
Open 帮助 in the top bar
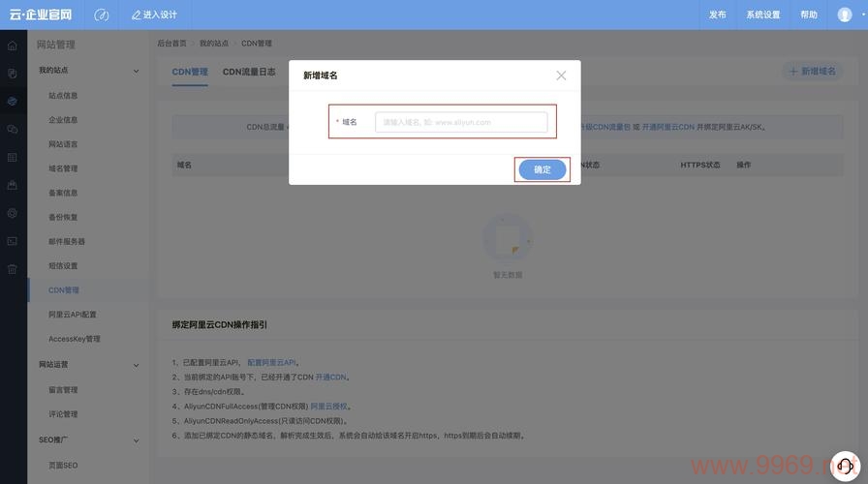[x=809, y=15]
